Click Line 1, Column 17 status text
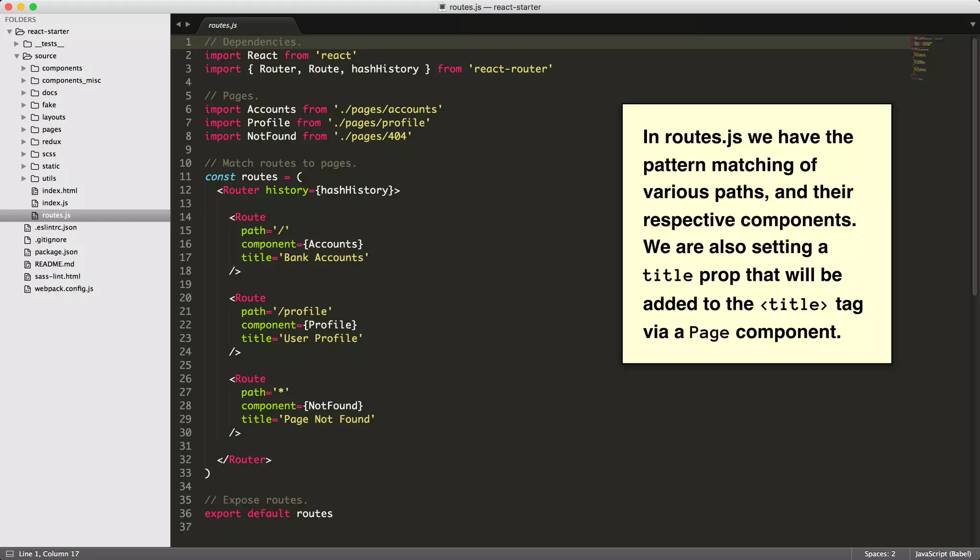 coord(49,554)
